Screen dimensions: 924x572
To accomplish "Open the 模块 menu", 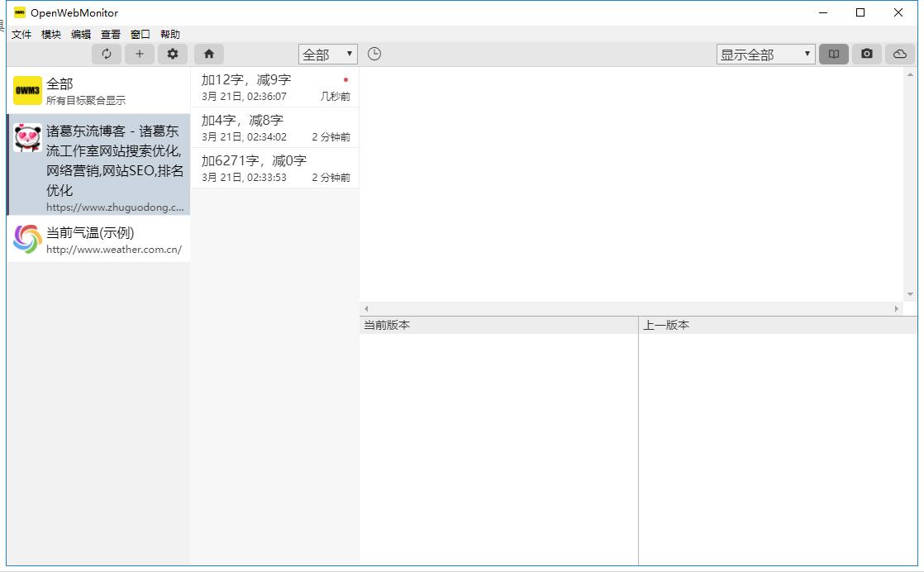I will [51, 35].
